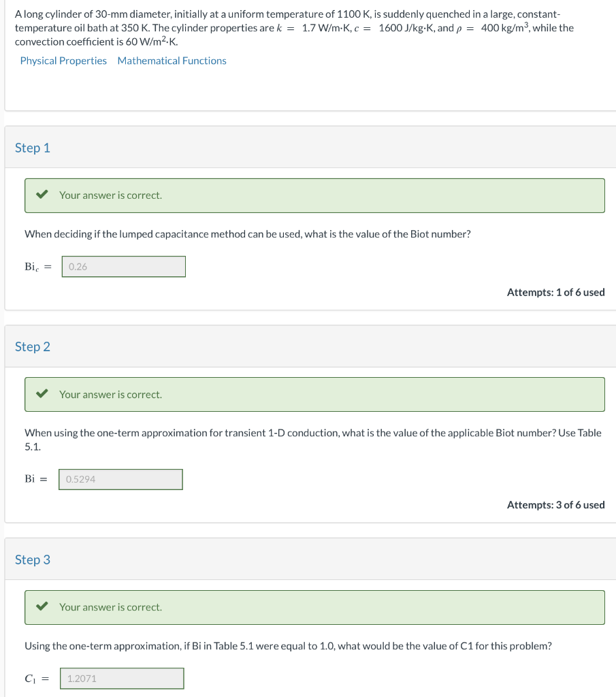The width and height of the screenshot is (616, 697).
Task: Click the one-term approximation Table 5.1 question
Action: [x=313, y=440]
